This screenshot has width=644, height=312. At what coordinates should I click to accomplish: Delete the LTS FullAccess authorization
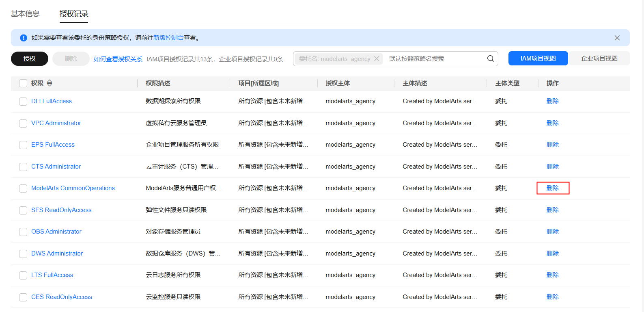click(x=553, y=275)
